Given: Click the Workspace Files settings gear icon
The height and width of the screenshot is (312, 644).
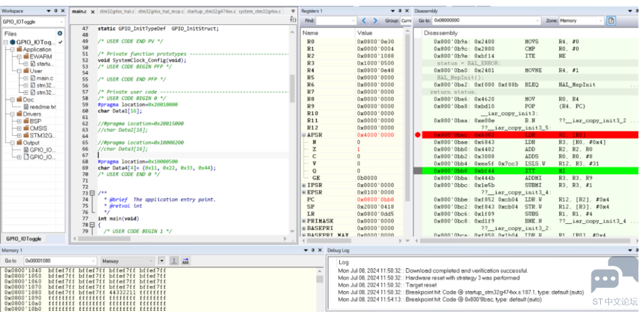Looking at the screenshot, I should pyautogui.click(x=60, y=33).
